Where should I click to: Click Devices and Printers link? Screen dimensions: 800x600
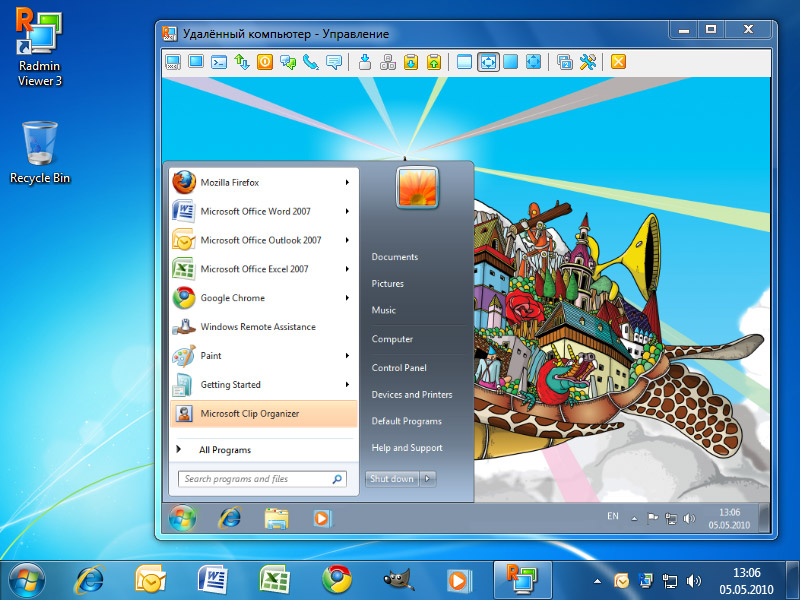click(411, 395)
